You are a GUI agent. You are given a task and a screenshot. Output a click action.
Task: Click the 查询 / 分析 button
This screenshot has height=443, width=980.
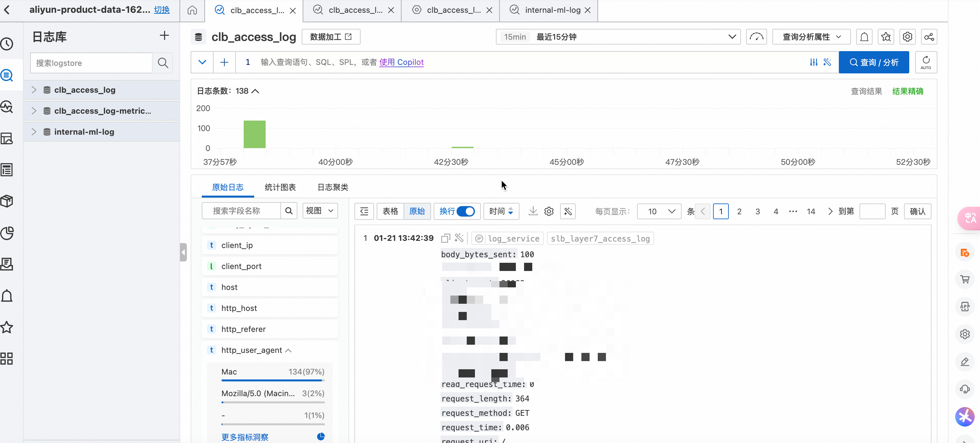tap(874, 62)
